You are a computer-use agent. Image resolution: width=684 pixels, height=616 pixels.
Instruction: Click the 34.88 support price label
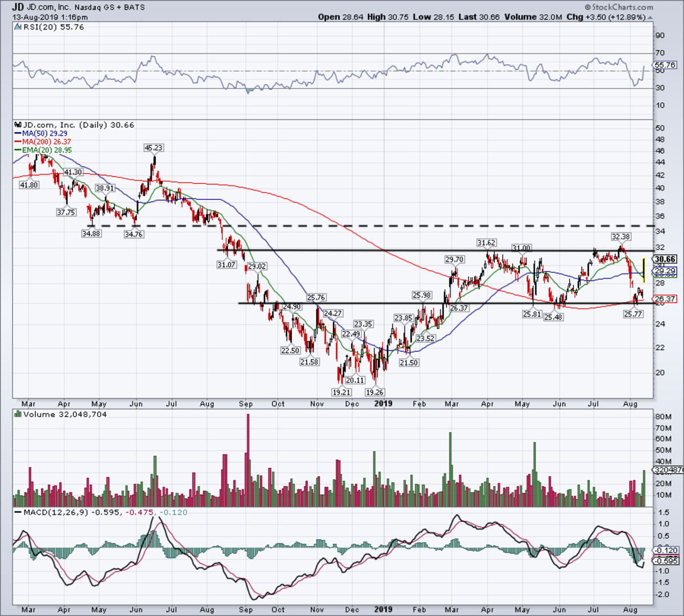point(91,234)
